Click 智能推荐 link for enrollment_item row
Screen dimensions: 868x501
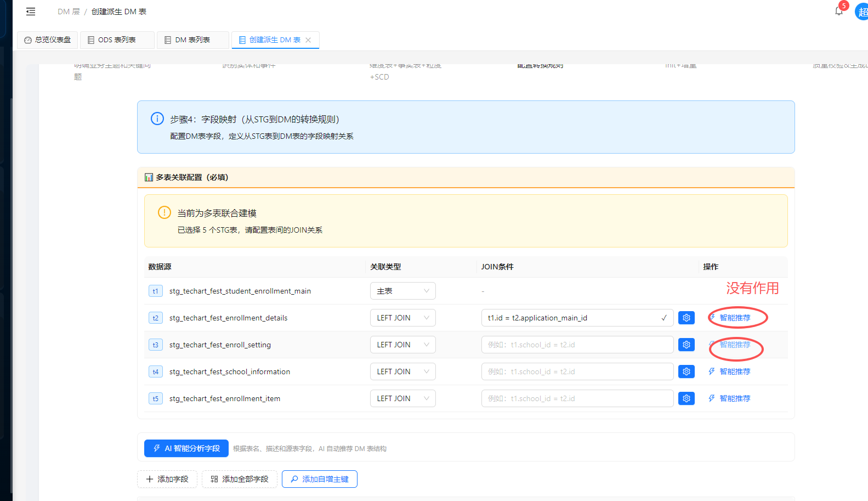coord(734,398)
